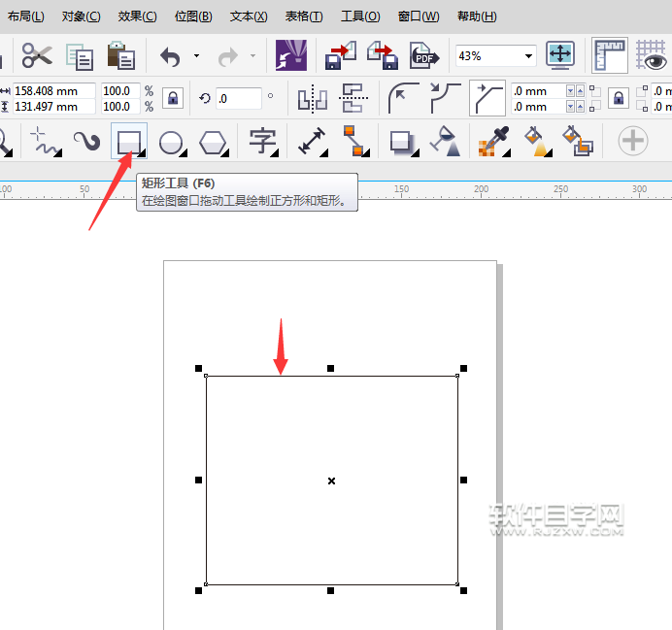Open the Undo history dropdown arrow

(x=197, y=55)
